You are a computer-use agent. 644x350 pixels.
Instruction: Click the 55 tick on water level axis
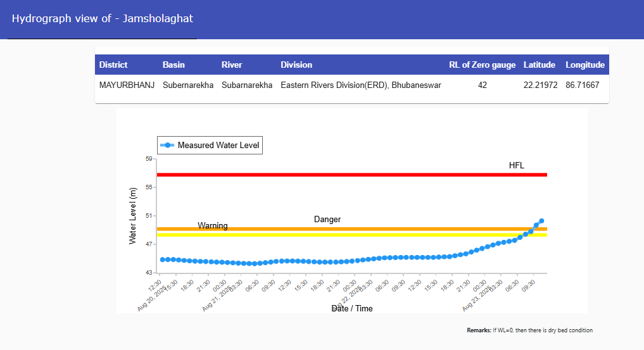point(149,187)
